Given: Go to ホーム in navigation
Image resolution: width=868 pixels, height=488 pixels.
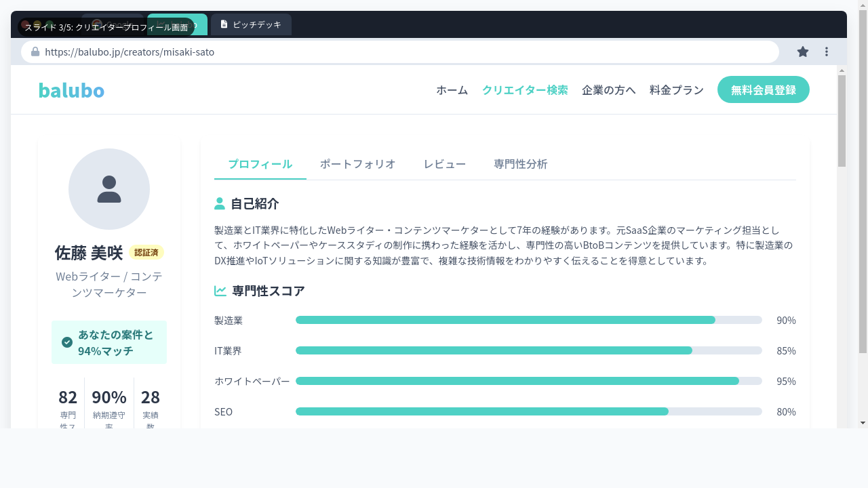Looking at the screenshot, I should [x=452, y=89].
